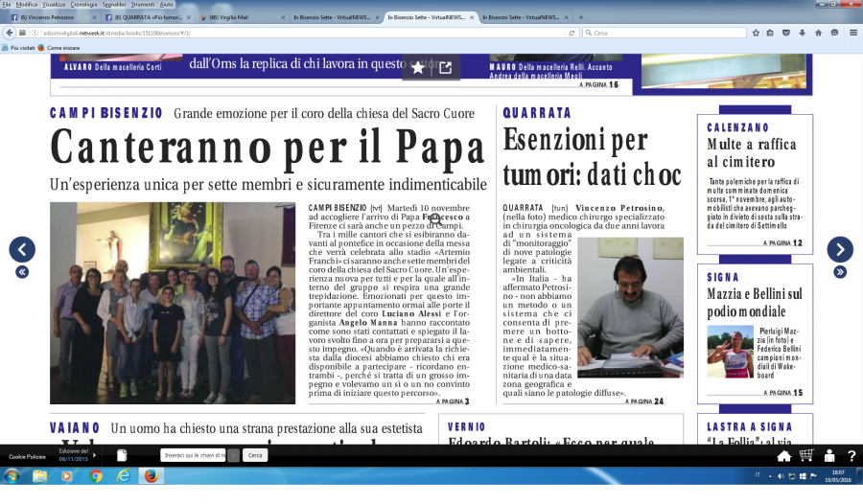
Task: Click the share/export icon next to the star
Action: [445, 68]
